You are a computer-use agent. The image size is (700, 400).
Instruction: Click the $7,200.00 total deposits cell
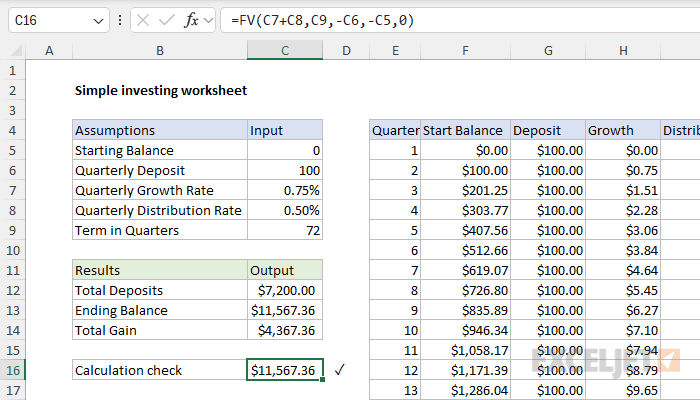(285, 291)
